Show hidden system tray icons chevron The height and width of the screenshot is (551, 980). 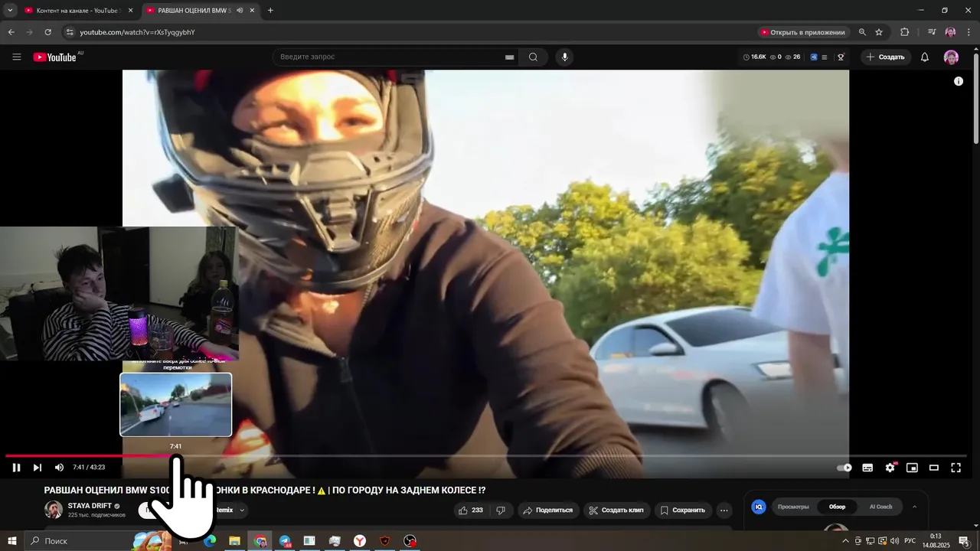click(844, 541)
